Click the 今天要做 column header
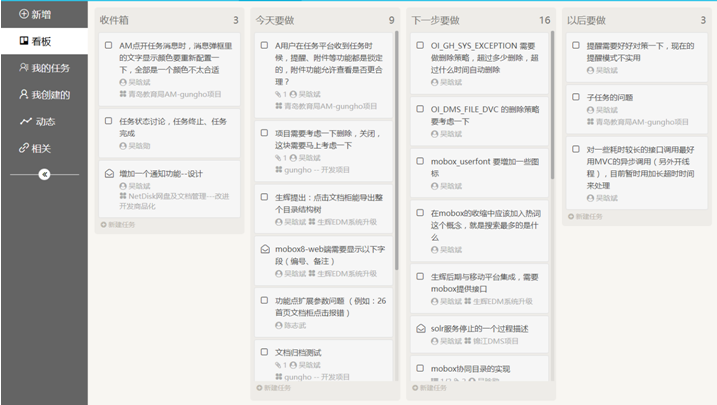 [x=275, y=19]
